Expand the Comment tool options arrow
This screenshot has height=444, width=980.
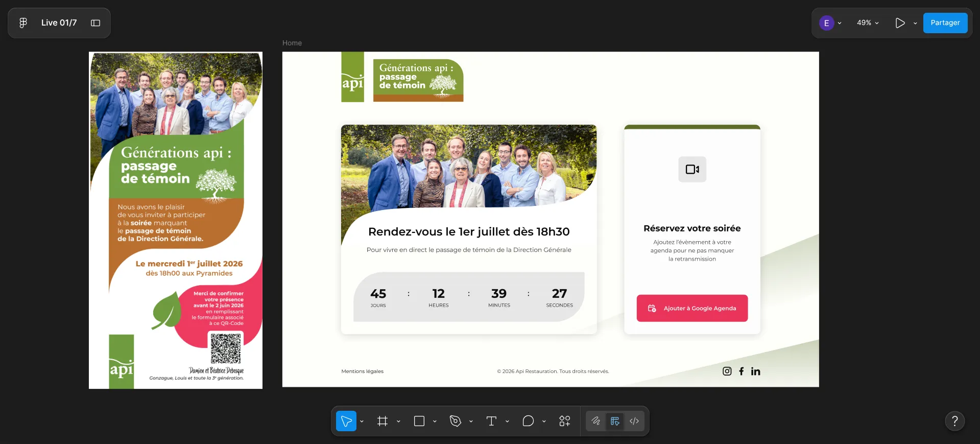544,422
